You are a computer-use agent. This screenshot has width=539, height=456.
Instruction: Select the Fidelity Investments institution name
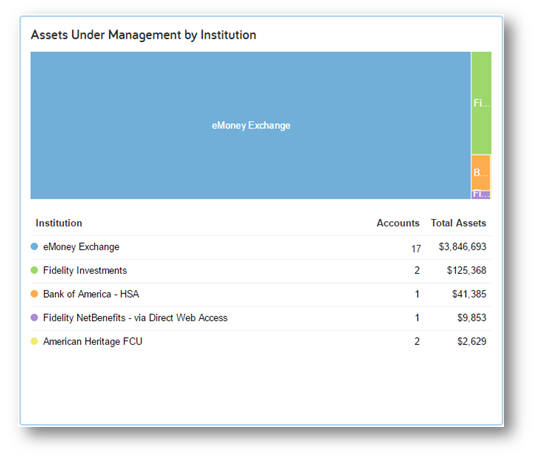point(85,270)
